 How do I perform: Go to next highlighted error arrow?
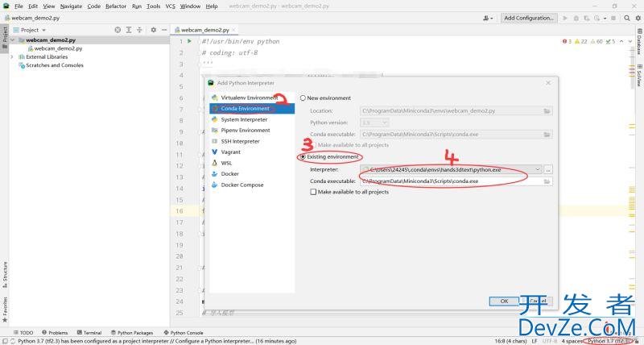(630, 42)
